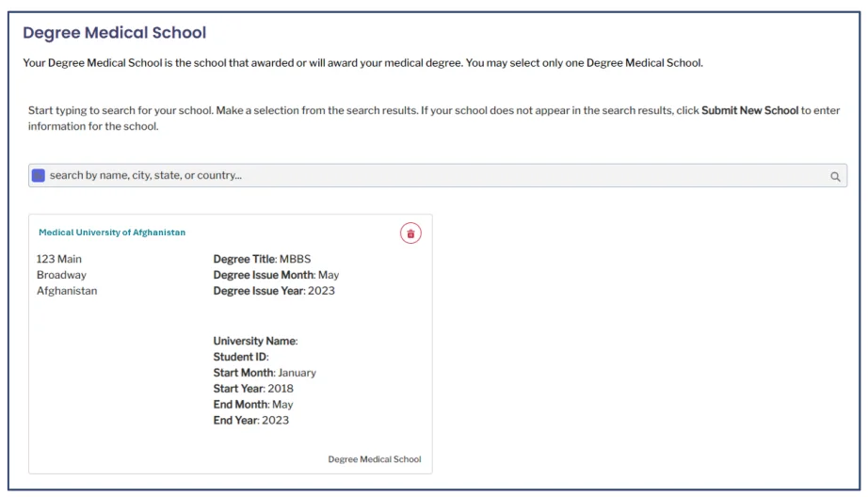Click the 123 Main address line
The image size is (868, 497).
pos(59,259)
